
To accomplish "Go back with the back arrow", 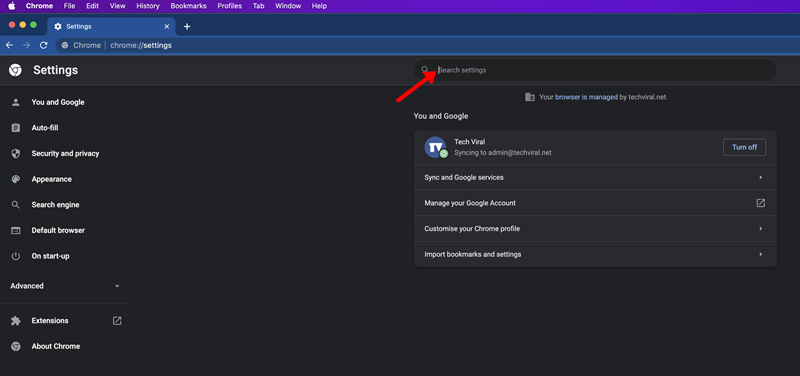I will [9, 45].
